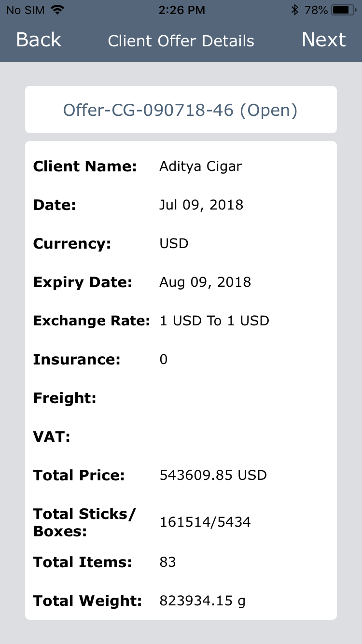Select the Client Offer Details title
Screen dimensions: 362x644
point(181,41)
